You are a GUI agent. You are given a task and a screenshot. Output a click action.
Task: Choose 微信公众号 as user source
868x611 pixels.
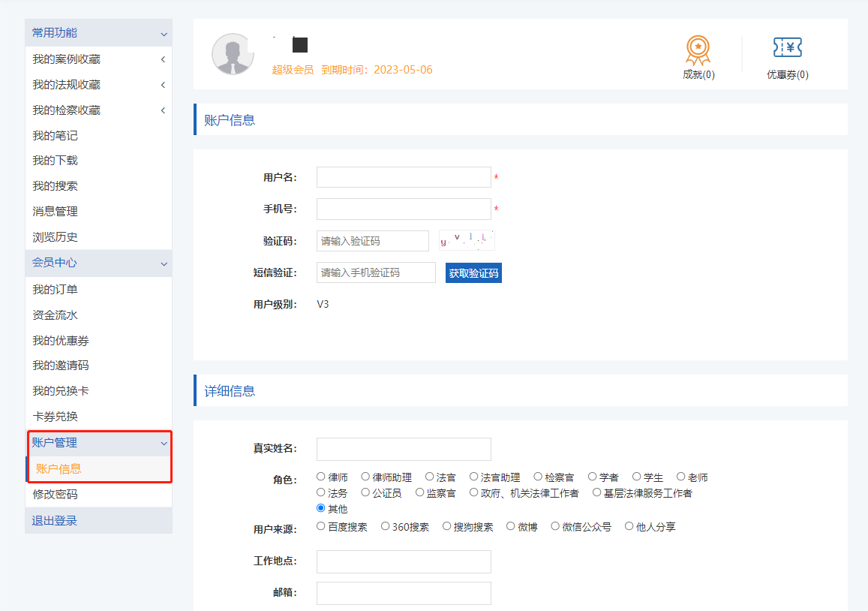pos(555,526)
